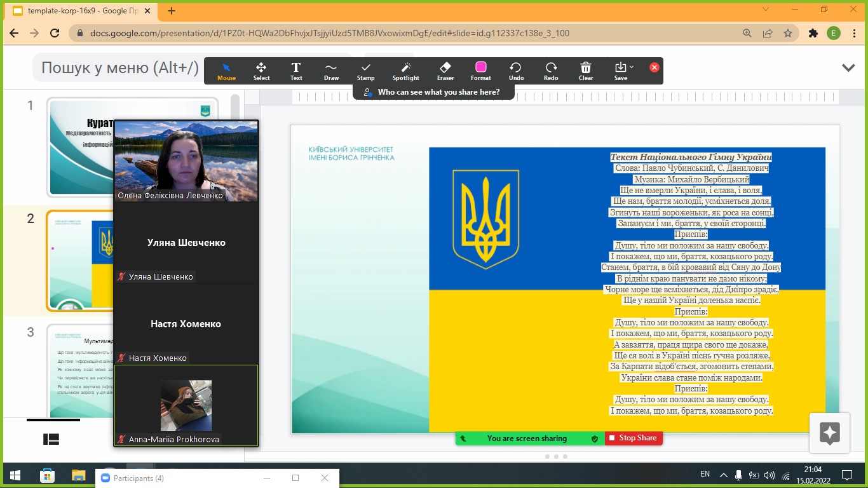This screenshot has width=868, height=488.
Task: Choose the Text annotation tool
Action: point(296,71)
